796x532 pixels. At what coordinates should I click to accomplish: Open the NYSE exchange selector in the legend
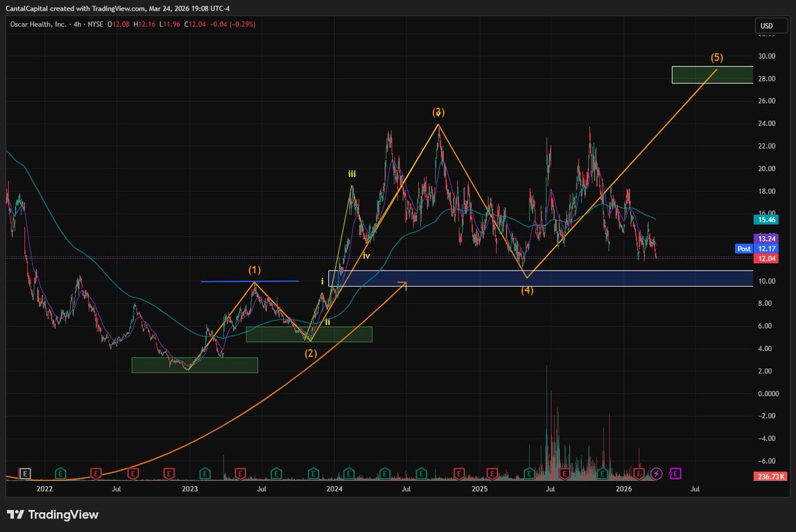(98, 23)
